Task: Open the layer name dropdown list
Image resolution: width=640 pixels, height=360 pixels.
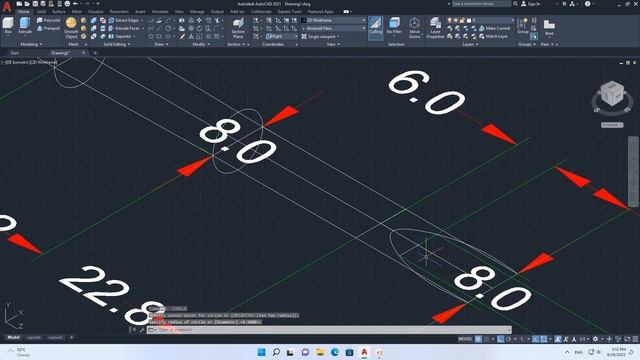Action: (x=480, y=20)
